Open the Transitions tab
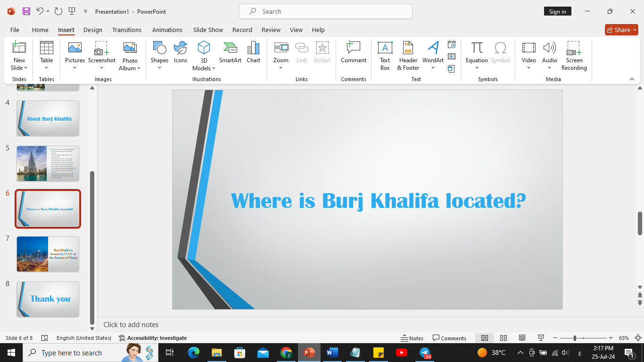Image resolution: width=644 pixels, height=362 pixels. [x=127, y=30]
